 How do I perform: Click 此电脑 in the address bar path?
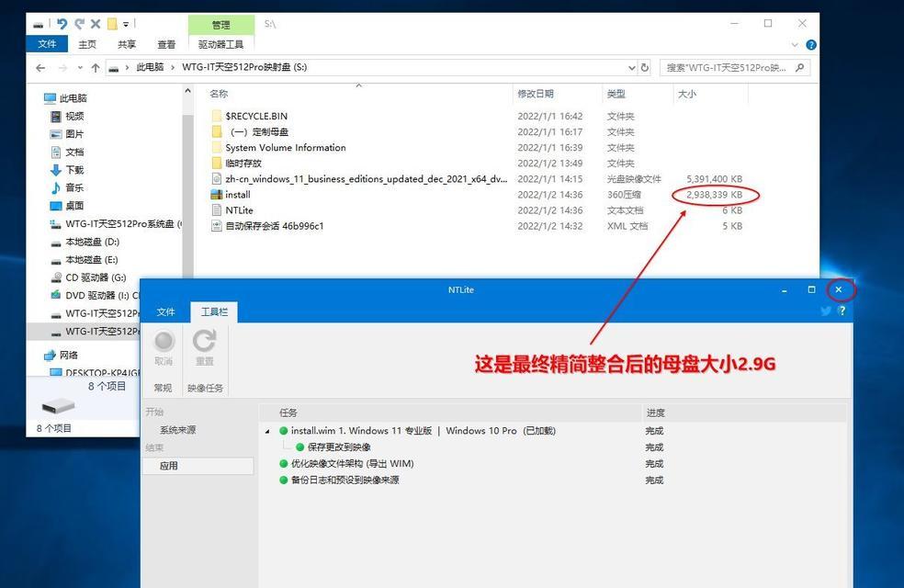(x=150, y=67)
